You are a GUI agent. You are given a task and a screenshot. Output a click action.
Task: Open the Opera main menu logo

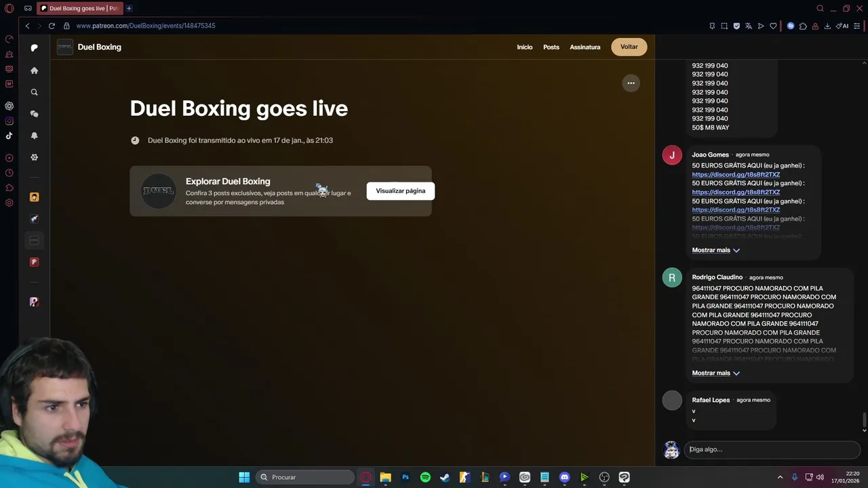tap(9, 8)
